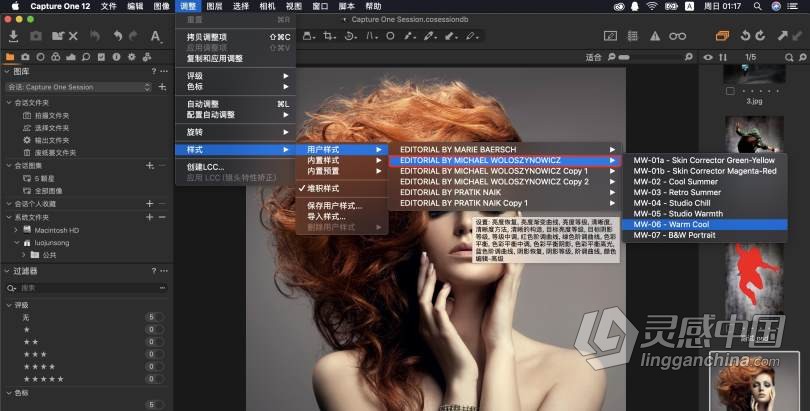Click the Redo arrow in the toolbar
Viewport: 810px width, 411px height.
coord(134,36)
